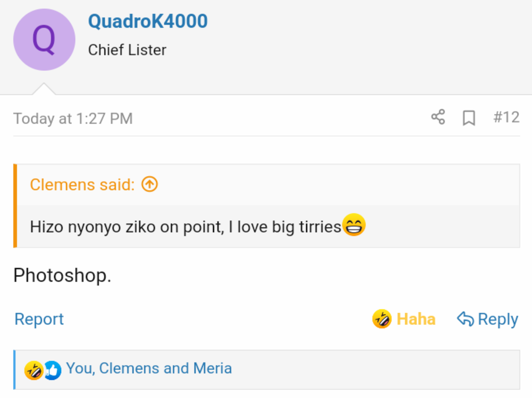Viewport: 532px width, 398px height.
Task: Click the laughing reaction icon in the reactions bar
Action: click(x=34, y=370)
